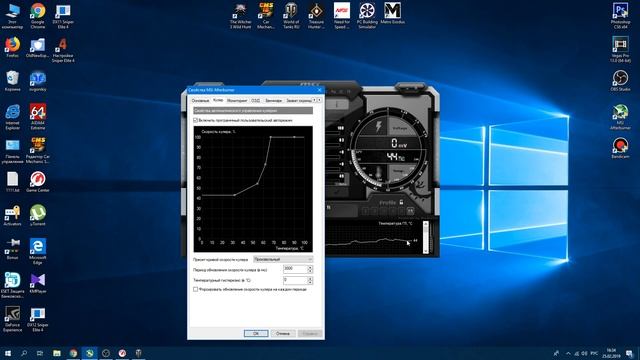Viewport: 640px width, 360px height.
Task: Enable force fan speed update on each period
Action: [196, 289]
